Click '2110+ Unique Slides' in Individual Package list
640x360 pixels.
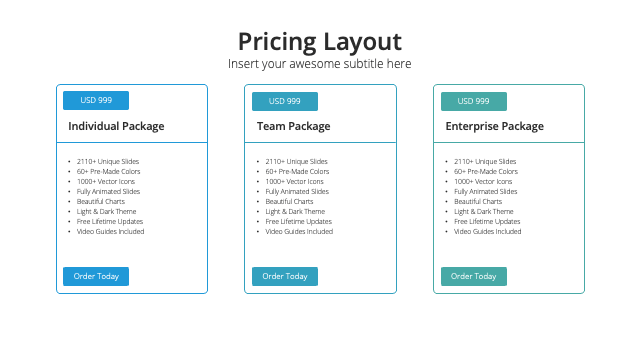[108, 162]
